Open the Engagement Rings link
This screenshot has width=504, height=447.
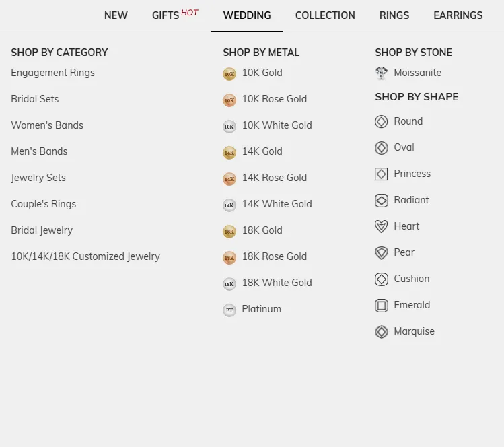coord(52,73)
